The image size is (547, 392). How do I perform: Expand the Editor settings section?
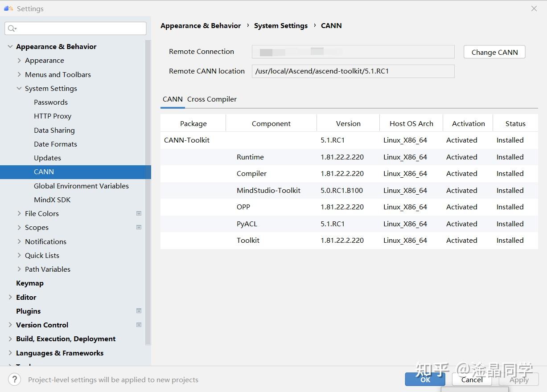pos(10,297)
